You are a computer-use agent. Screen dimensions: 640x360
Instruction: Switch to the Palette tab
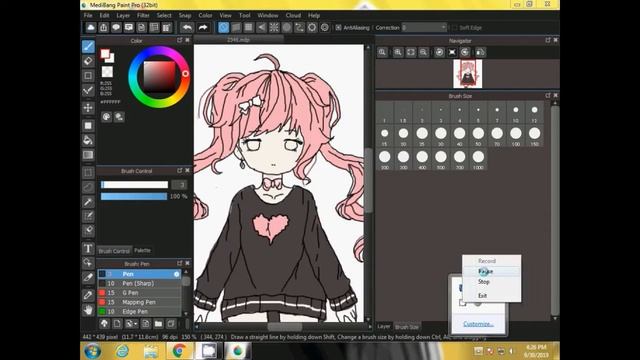(x=142, y=251)
